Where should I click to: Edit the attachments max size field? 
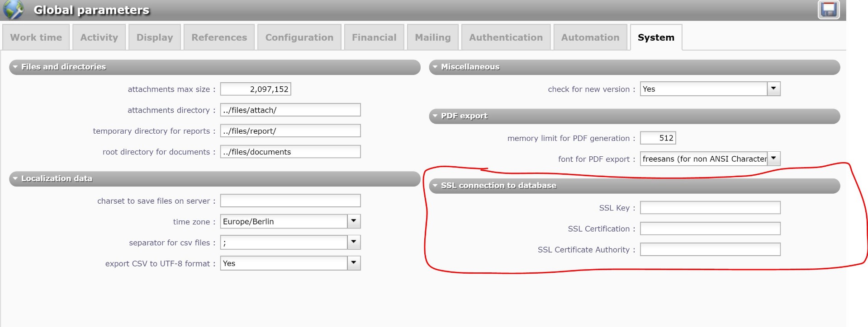pyautogui.click(x=256, y=89)
